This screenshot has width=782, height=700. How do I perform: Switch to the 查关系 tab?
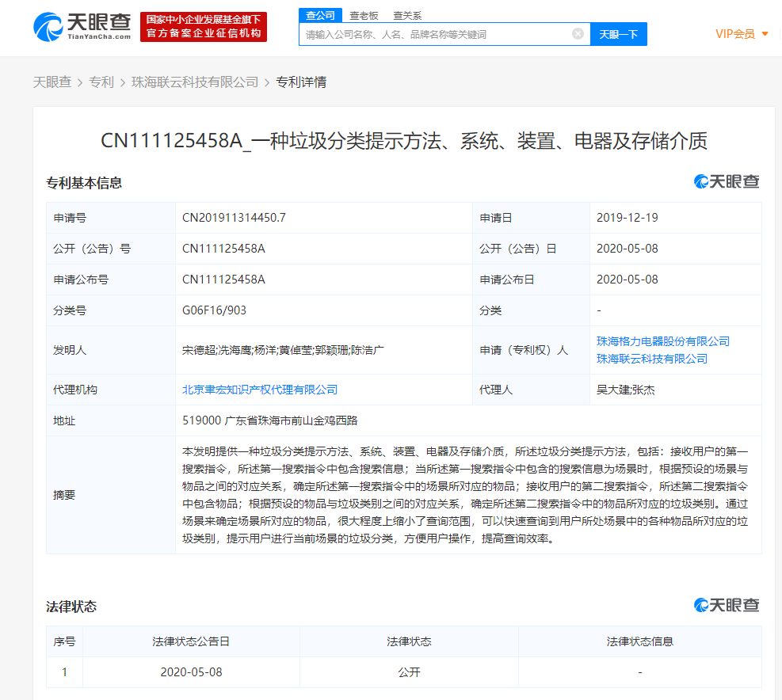pos(407,15)
